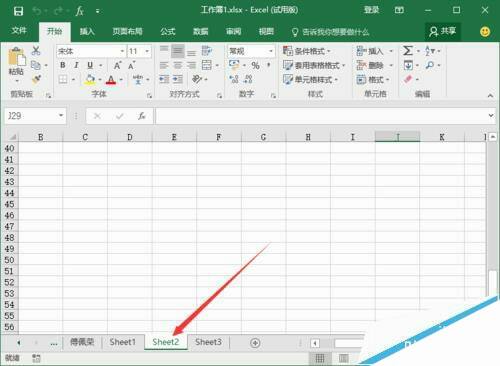The width and height of the screenshot is (500, 366).
Task: Switch to the Sheet3 worksheet tab
Action: tap(208, 342)
